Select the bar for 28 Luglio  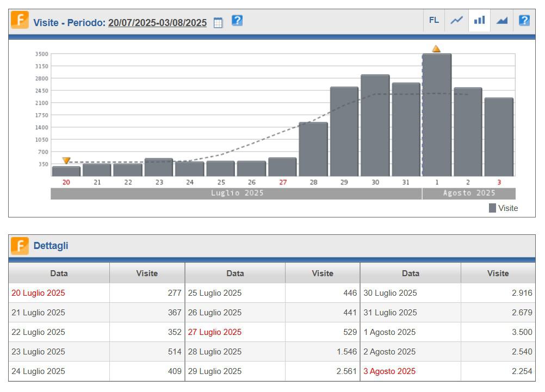click(313, 150)
